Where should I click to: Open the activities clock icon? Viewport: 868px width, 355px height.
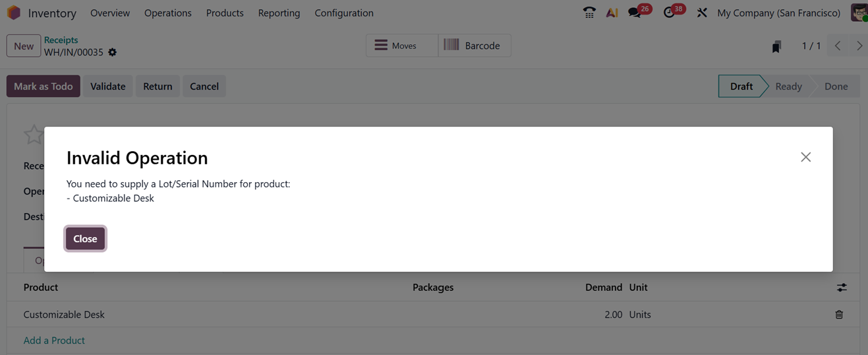point(669,13)
